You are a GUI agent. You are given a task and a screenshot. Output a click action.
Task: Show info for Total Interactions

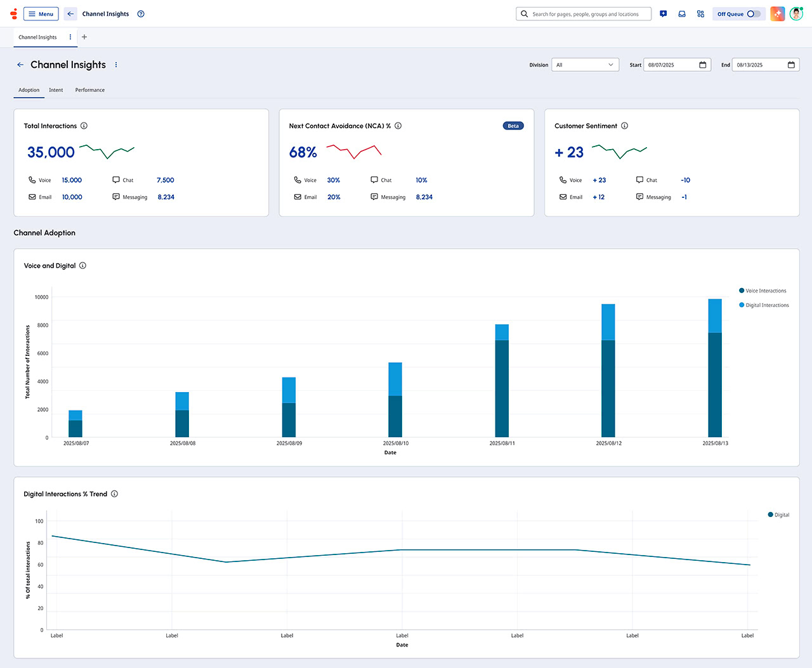click(x=84, y=126)
